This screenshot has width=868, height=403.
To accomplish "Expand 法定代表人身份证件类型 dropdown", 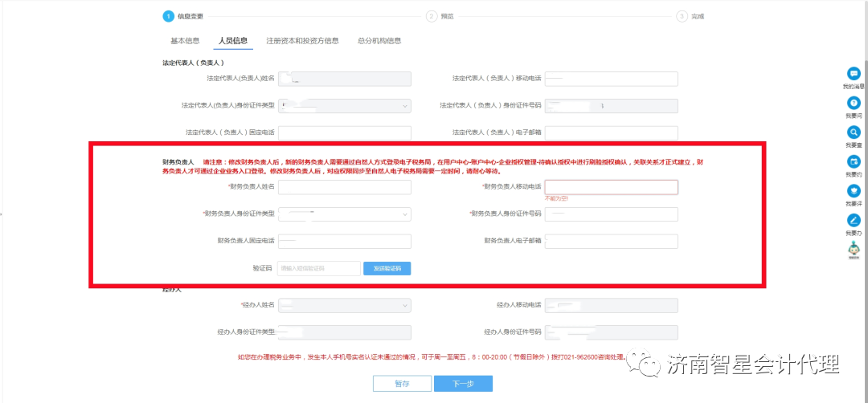I will click(x=344, y=106).
